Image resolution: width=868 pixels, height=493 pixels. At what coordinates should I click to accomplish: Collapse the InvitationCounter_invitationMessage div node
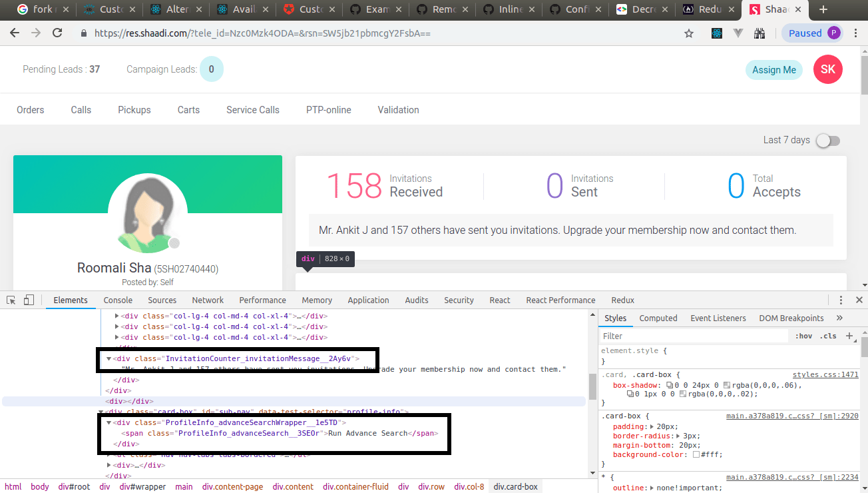point(108,358)
